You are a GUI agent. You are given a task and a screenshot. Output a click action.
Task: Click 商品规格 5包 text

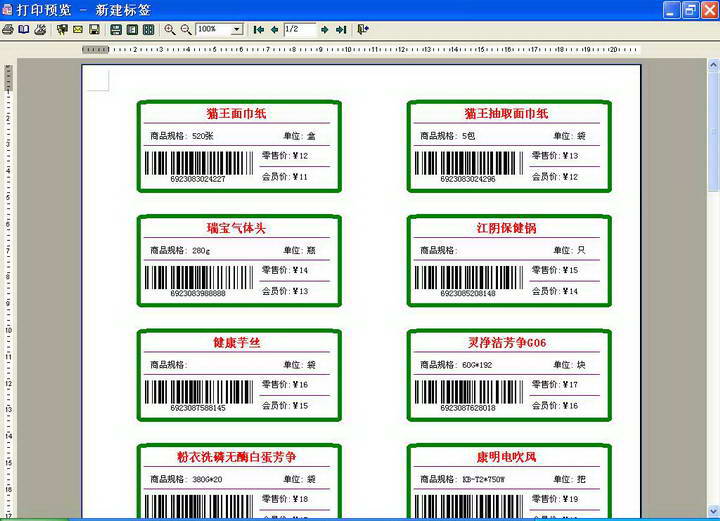(448, 136)
